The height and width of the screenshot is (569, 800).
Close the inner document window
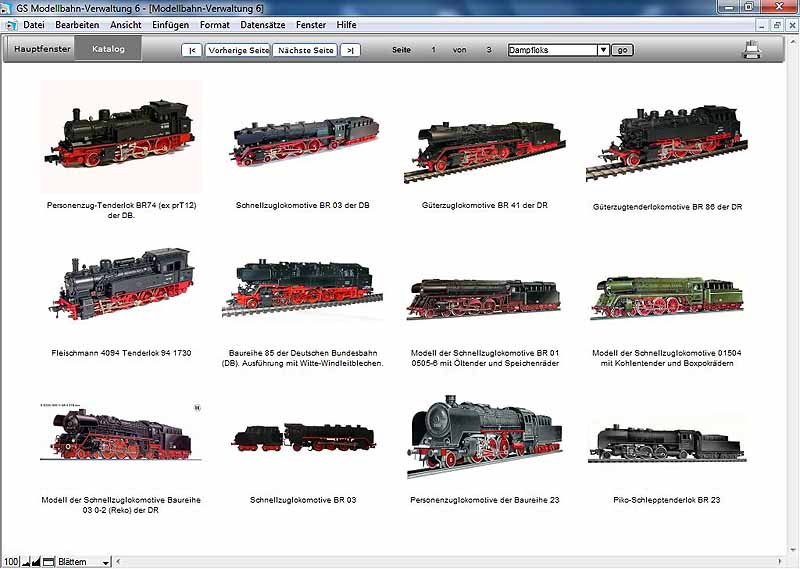[x=792, y=25]
